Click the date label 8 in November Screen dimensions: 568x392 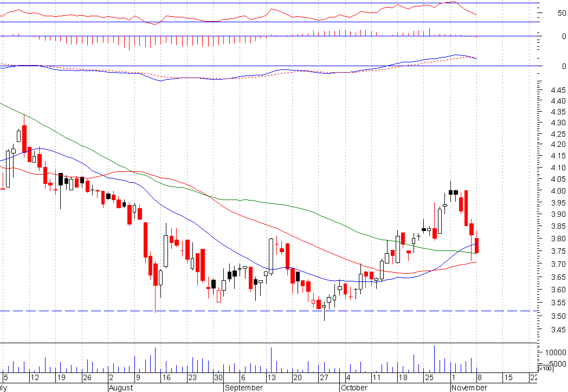pyautogui.click(x=480, y=377)
